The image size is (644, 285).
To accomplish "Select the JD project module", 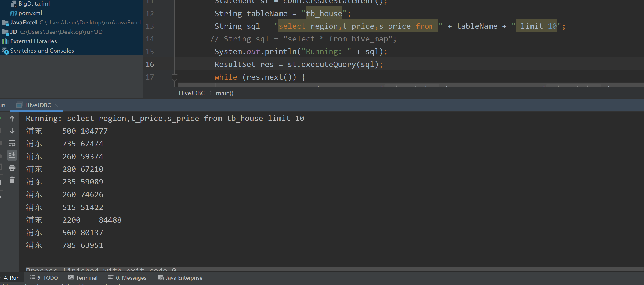I will click(x=52, y=32).
